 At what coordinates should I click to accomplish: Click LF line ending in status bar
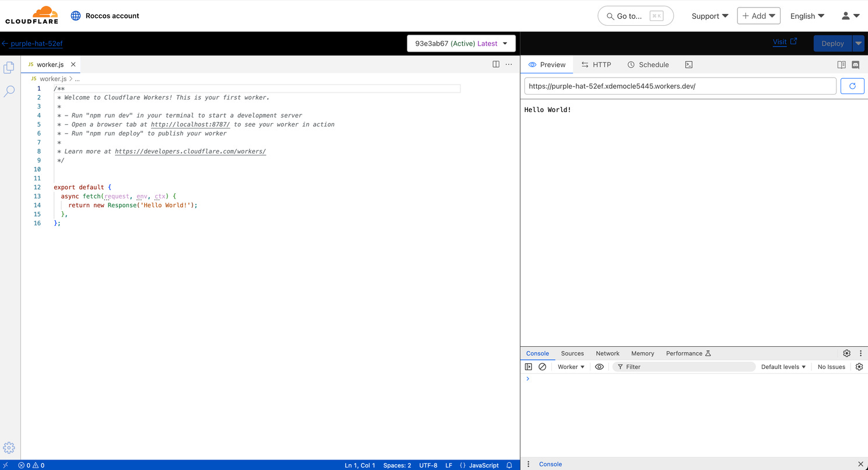(x=449, y=465)
